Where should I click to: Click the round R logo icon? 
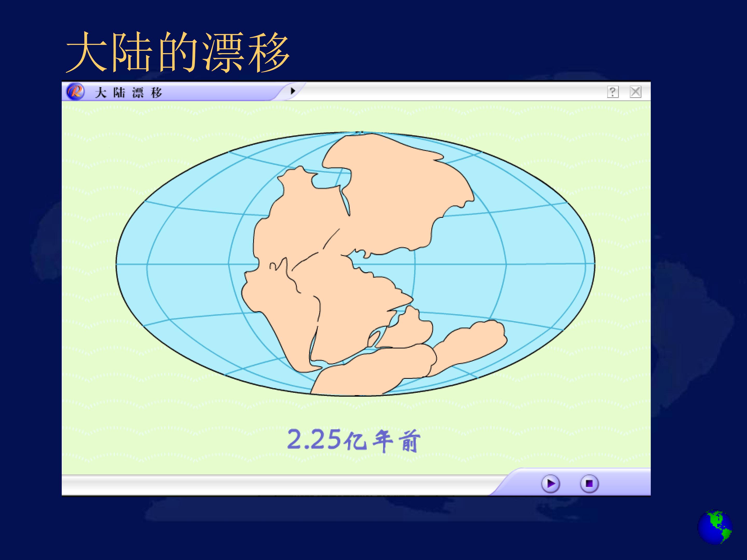tap(75, 92)
